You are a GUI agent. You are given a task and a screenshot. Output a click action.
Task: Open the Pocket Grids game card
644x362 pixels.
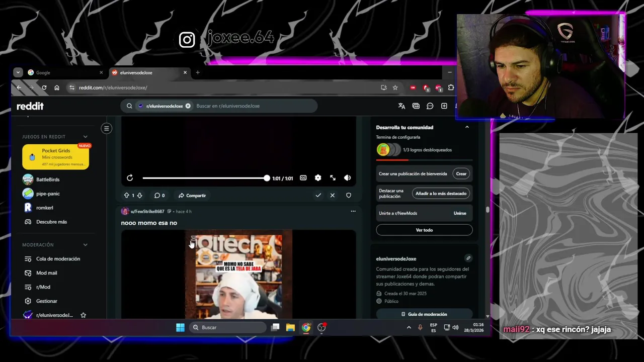(x=56, y=157)
